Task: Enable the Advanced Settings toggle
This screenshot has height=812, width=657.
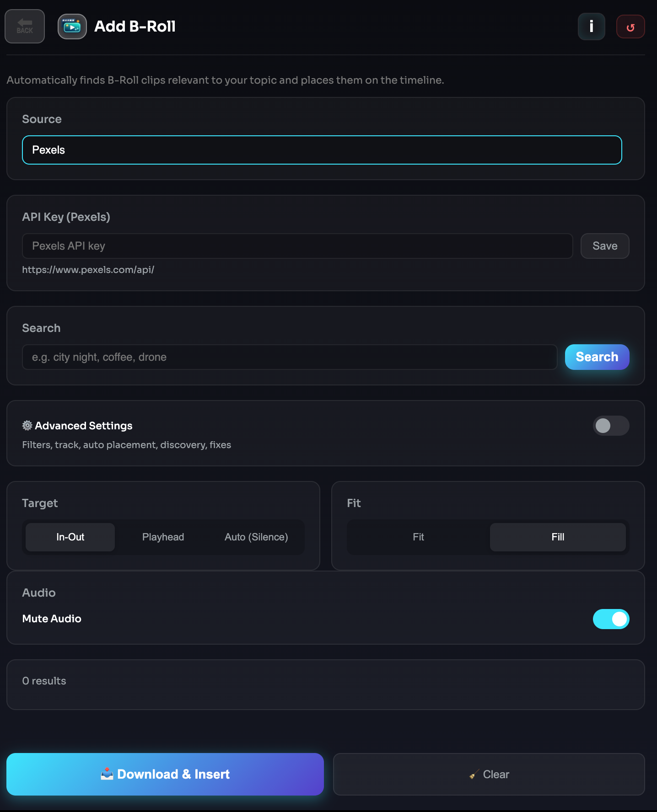Action: click(x=611, y=426)
